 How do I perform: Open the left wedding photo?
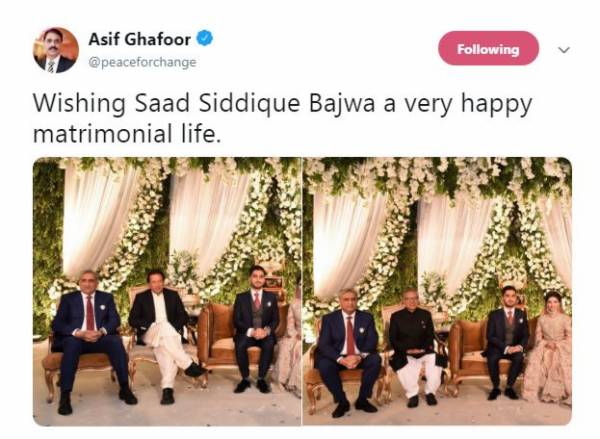(167, 291)
